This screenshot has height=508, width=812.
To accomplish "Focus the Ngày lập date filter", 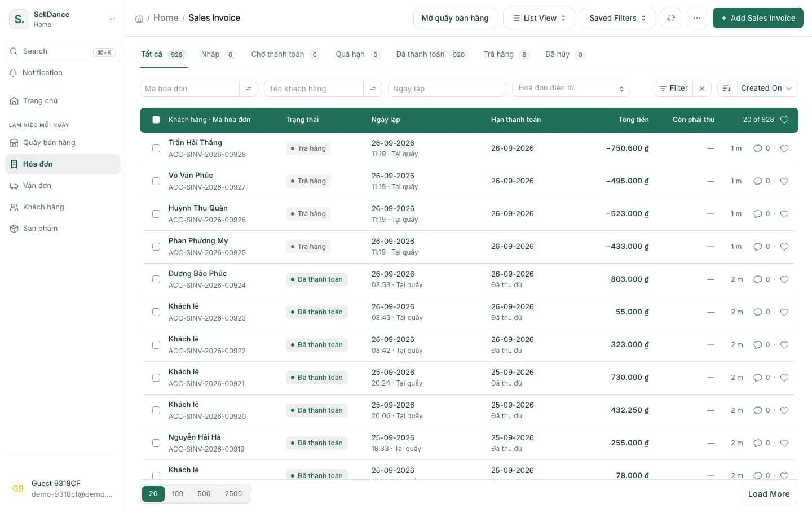I will 447,89.
